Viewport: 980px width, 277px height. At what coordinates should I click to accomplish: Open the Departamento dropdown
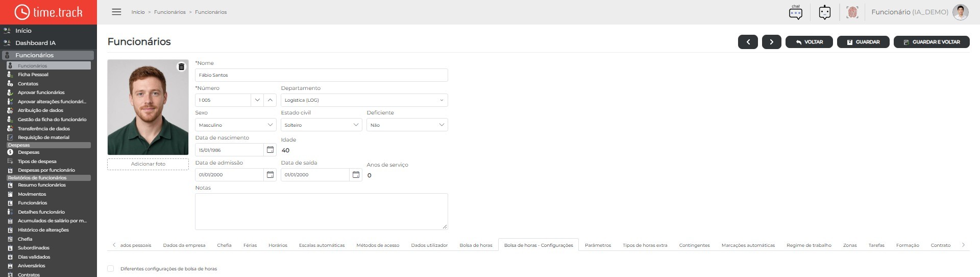[x=364, y=100]
